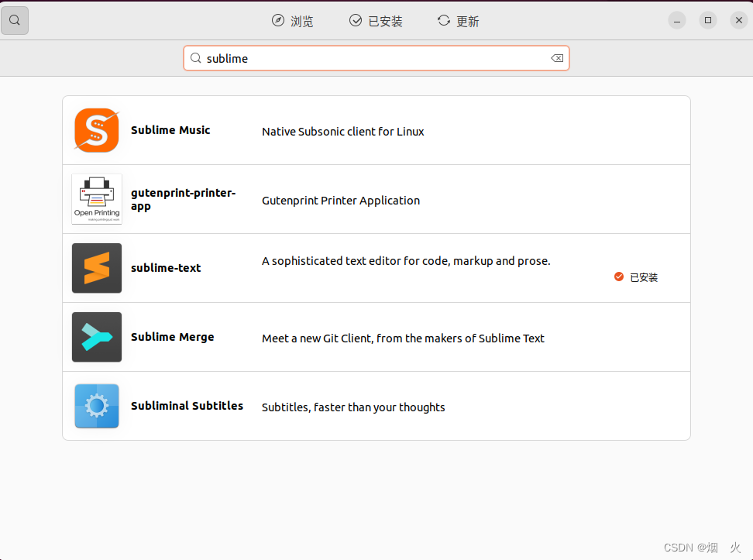Click the checkmark icon next to 已安装

coord(356,21)
